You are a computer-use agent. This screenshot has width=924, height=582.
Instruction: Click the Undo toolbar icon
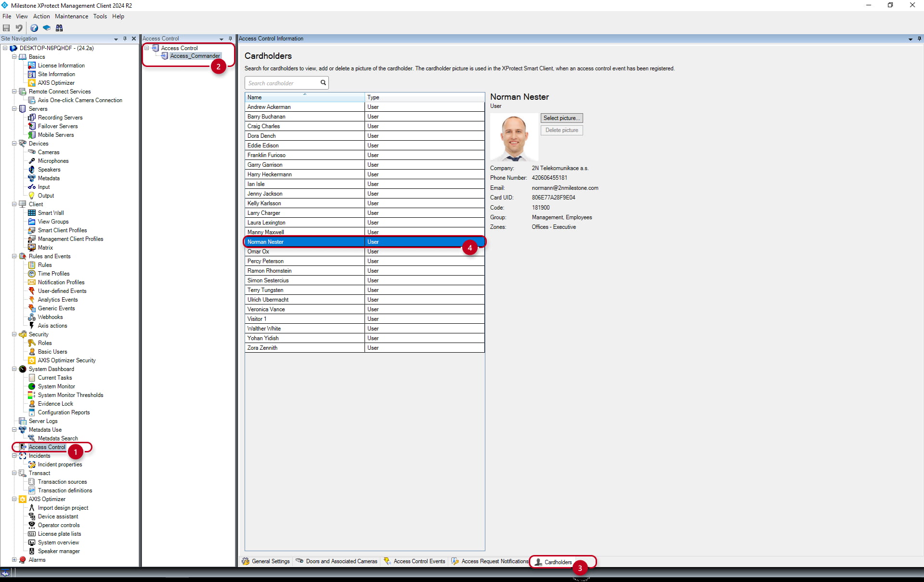click(x=19, y=28)
